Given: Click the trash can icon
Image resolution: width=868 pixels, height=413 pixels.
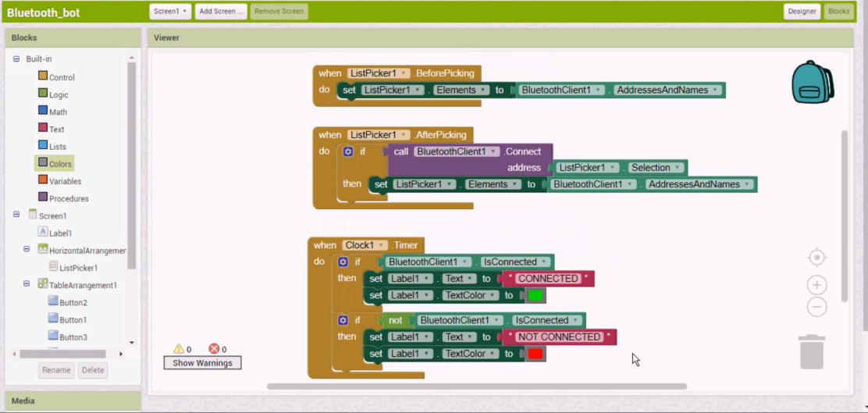Looking at the screenshot, I should point(812,351).
